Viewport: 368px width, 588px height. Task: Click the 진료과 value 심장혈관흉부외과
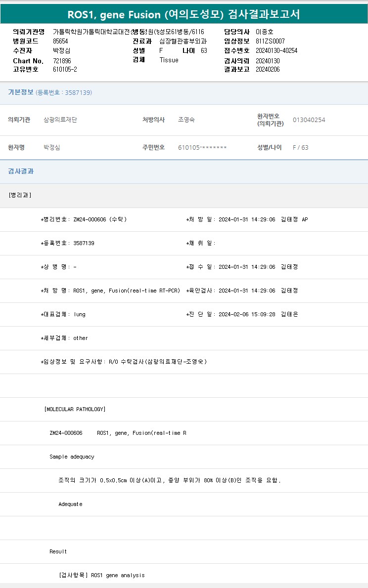(x=183, y=41)
